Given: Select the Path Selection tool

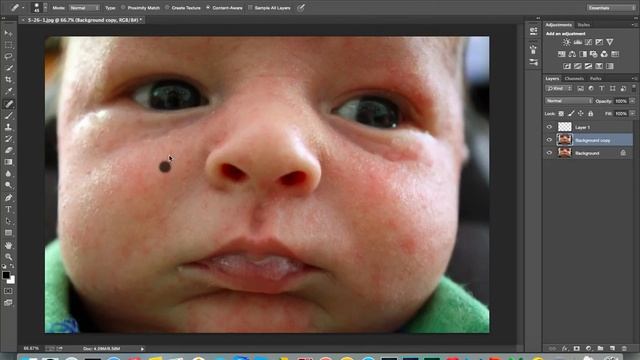Looking at the screenshot, I should [x=8, y=221].
